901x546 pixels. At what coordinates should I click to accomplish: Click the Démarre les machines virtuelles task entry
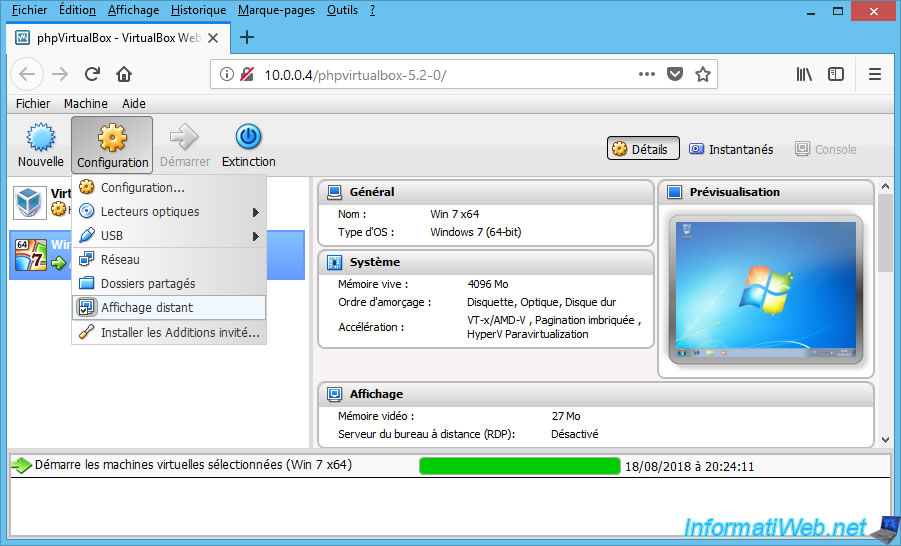193,464
